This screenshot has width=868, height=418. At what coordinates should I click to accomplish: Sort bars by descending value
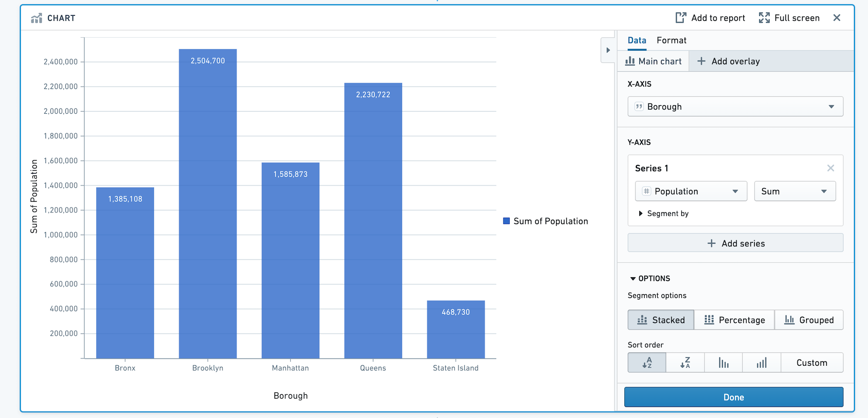723,362
